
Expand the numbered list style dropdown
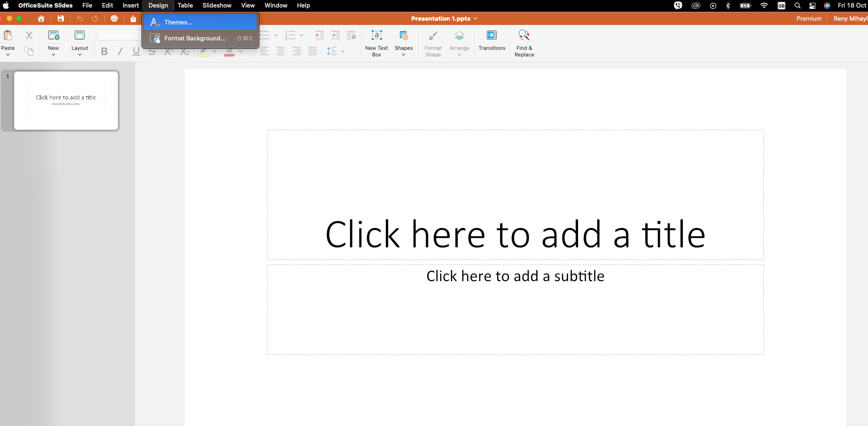click(x=301, y=35)
